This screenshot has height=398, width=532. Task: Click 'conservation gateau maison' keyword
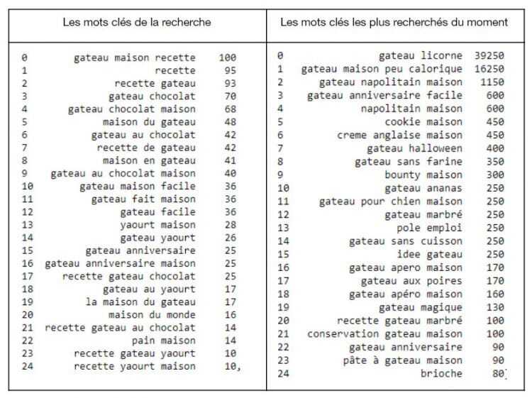(384, 333)
